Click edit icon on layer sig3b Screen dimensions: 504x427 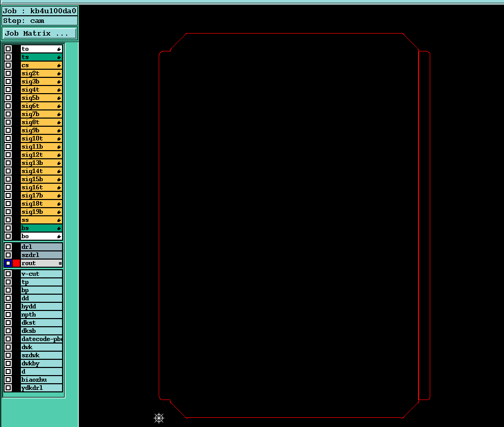59,81
